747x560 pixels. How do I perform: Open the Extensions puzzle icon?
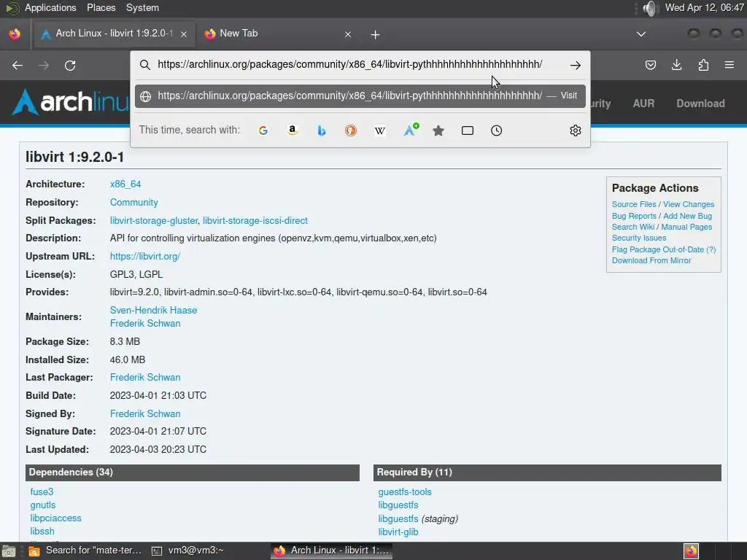[x=703, y=65]
